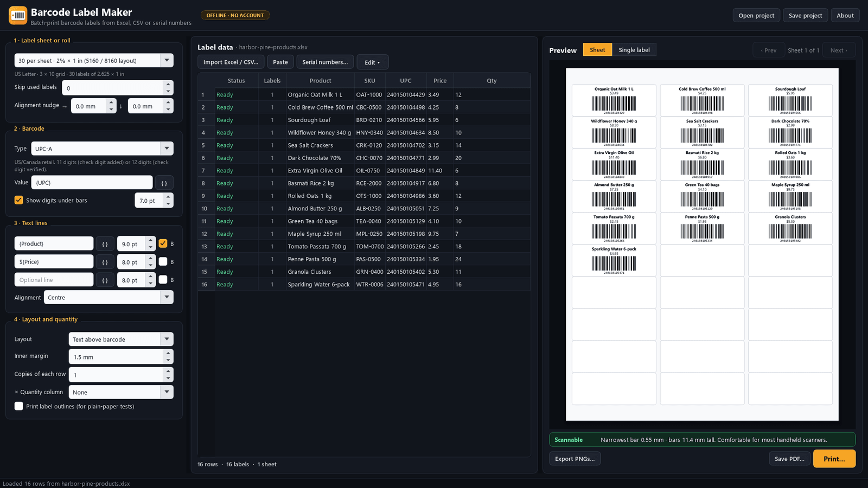Click the Optional line text field
This screenshot has height=488, width=868.
(54, 280)
